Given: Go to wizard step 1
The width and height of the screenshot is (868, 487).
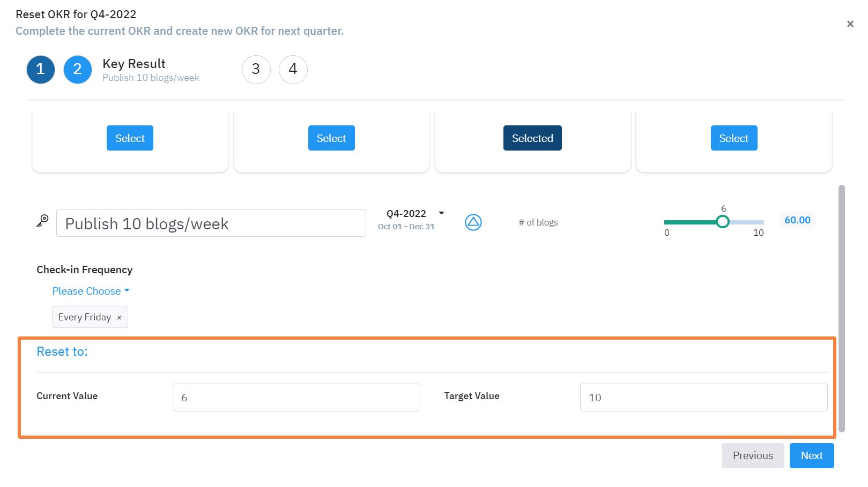Looking at the screenshot, I should (x=41, y=70).
